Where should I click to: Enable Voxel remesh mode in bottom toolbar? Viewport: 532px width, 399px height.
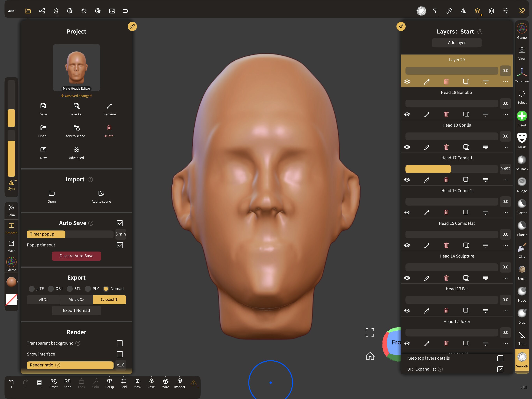click(x=151, y=383)
